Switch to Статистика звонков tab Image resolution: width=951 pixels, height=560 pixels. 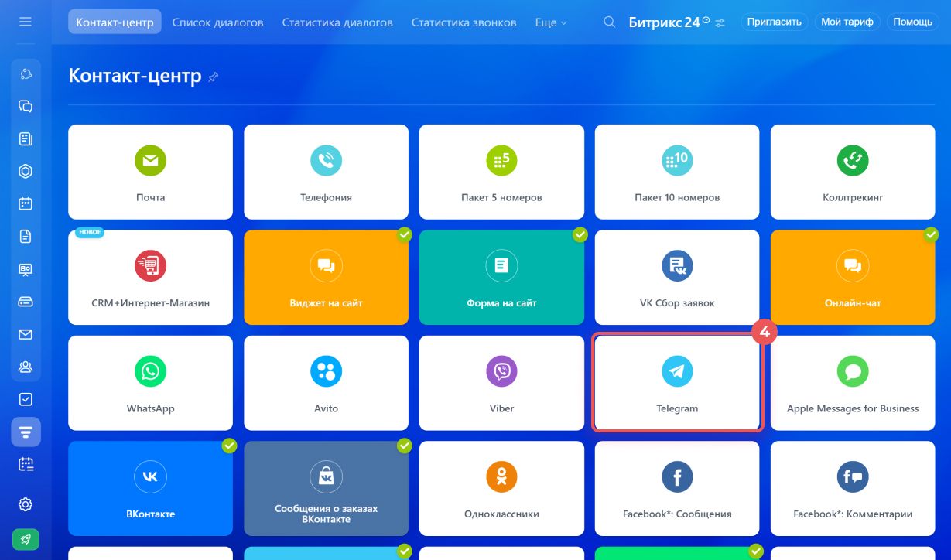point(464,22)
